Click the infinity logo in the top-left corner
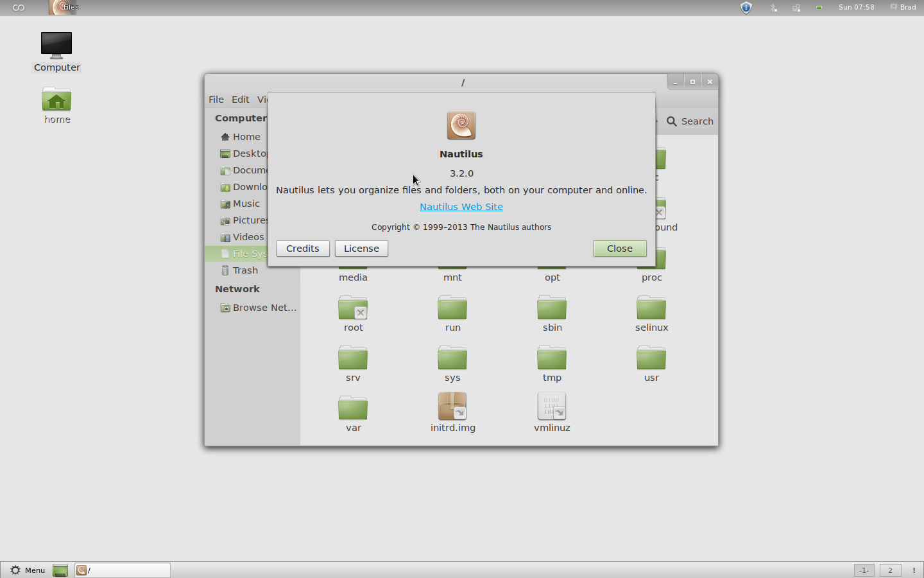This screenshot has width=924, height=578. tap(19, 8)
